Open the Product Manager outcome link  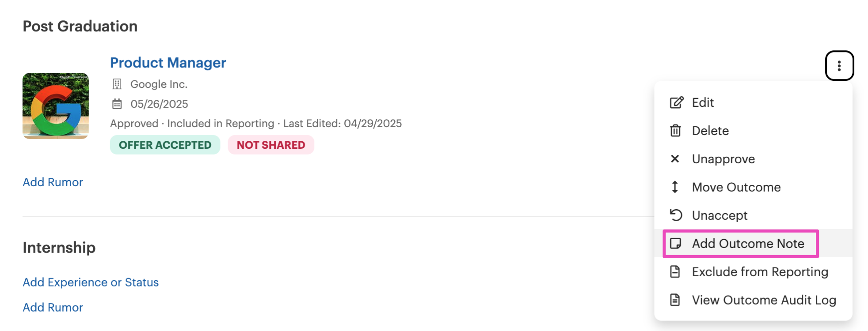coord(168,63)
